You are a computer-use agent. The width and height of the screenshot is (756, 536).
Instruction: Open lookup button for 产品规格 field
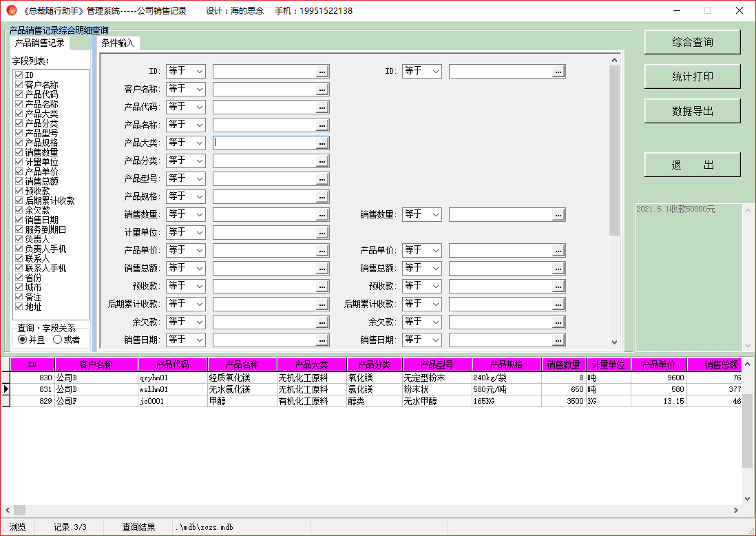[x=322, y=197]
